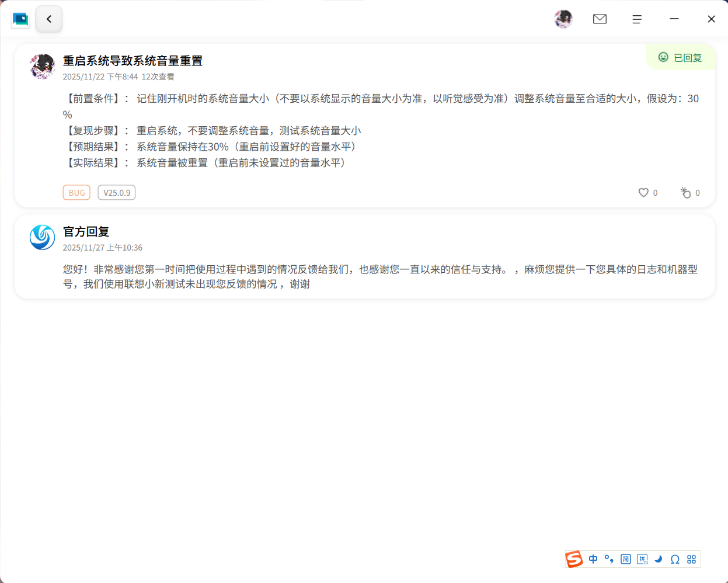Switch the 拼 pinyin input icon
Image resolution: width=728 pixels, height=583 pixels.
642,559
